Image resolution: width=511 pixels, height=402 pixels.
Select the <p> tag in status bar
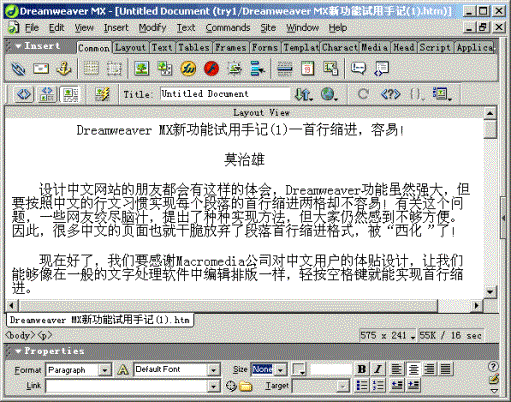pos(45,335)
